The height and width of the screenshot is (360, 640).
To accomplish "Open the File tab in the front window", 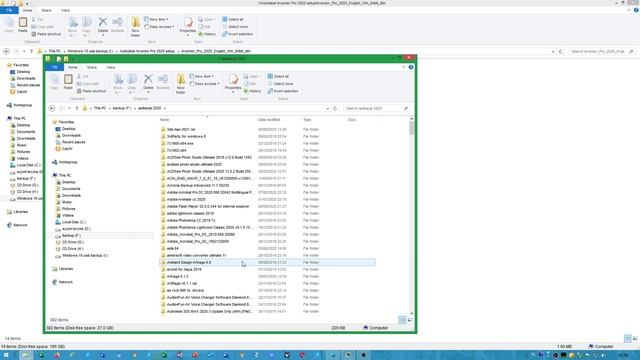I will click(x=54, y=67).
